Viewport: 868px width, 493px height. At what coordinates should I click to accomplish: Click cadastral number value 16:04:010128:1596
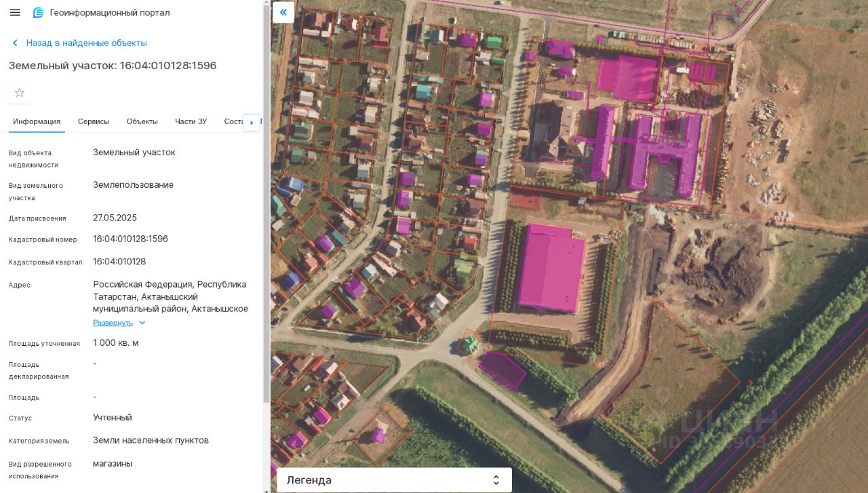coord(130,239)
